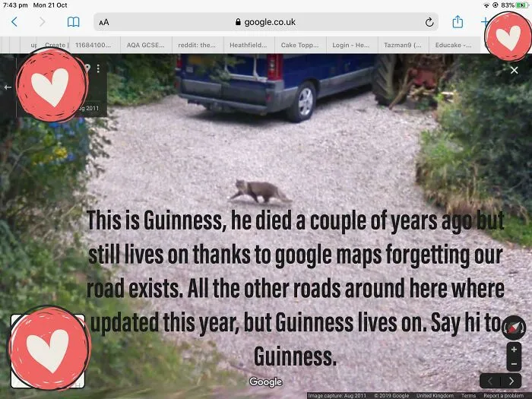The width and height of the screenshot is (532, 399).
Task: Switch to the AQA GCSE... tab
Action: (146, 45)
